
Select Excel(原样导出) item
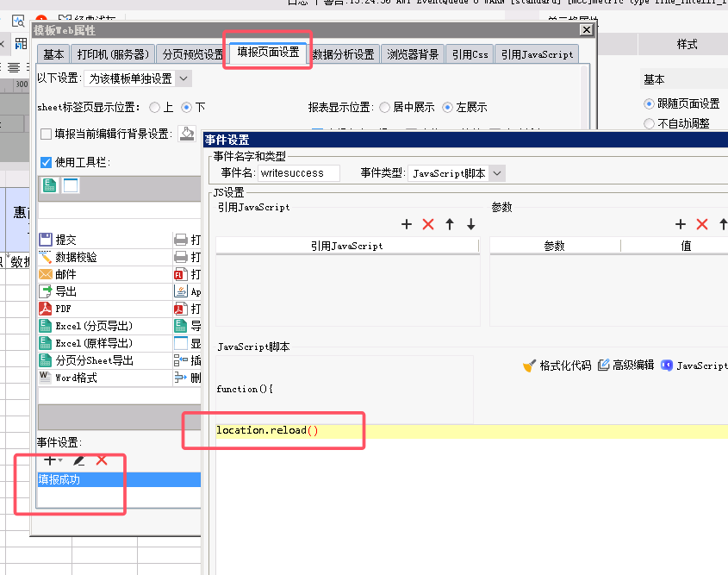tap(105, 343)
